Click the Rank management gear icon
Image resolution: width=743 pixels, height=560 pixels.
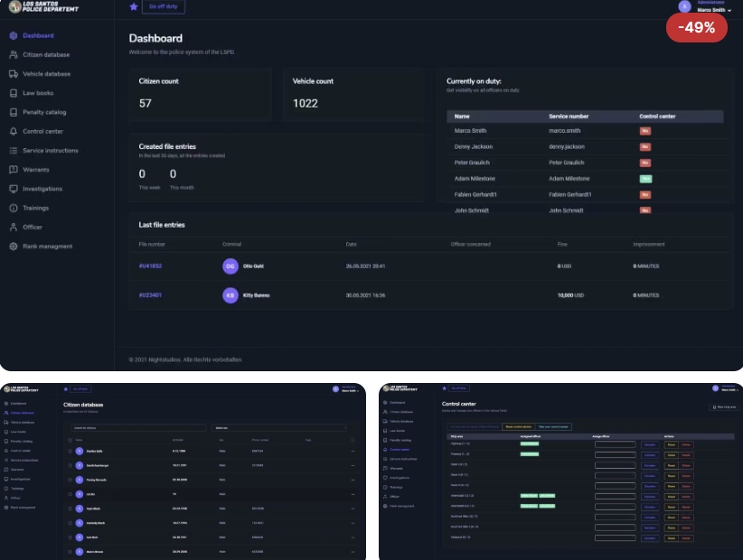(x=14, y=247)
